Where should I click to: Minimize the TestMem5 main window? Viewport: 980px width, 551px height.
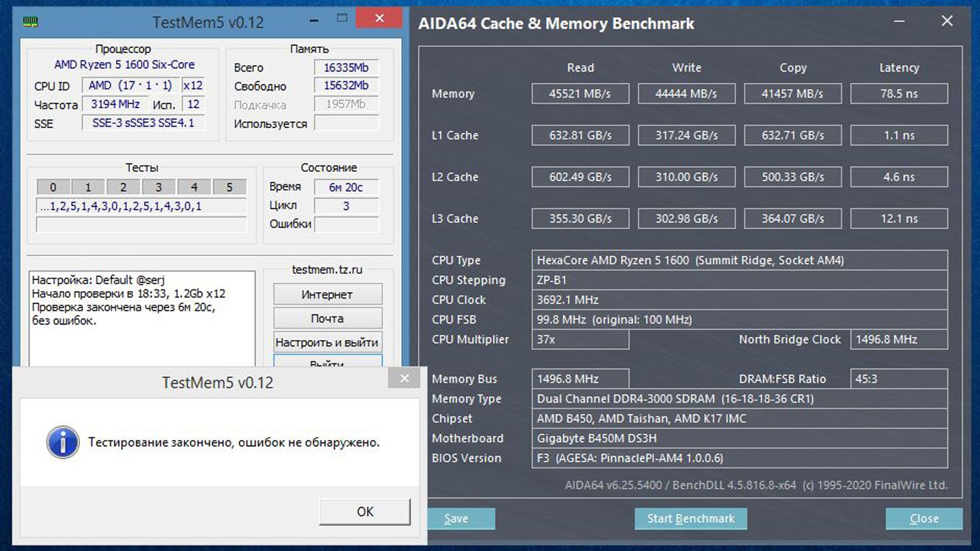(314, 20)
